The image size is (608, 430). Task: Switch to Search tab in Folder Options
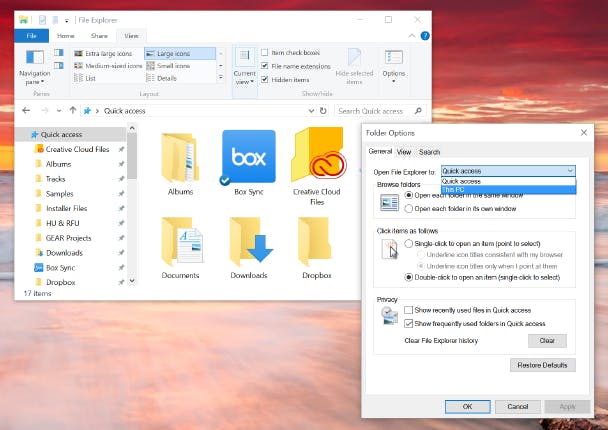click(429, 152)
